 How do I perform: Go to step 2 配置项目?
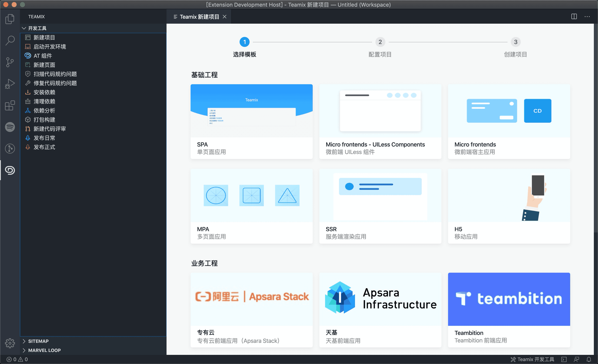(380, 47)
